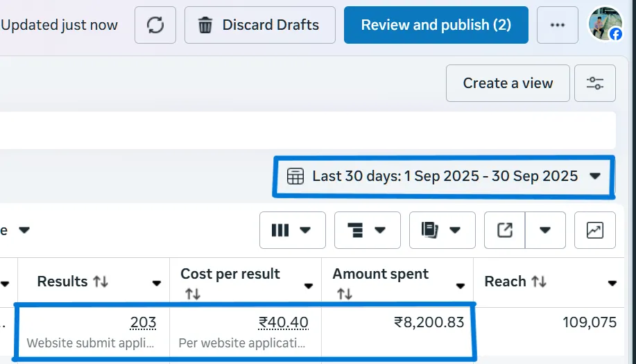Click Discard Drafts button
Image resolution: width=636 pixels, height=364 pixels.
260,26
